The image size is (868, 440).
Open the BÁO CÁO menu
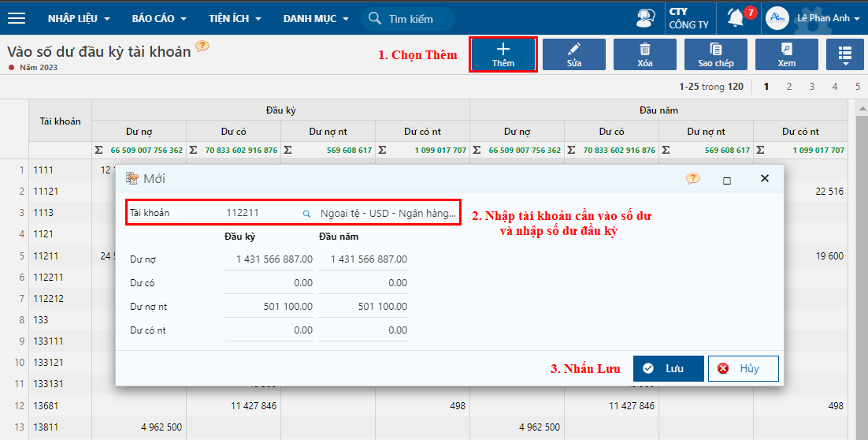tap(159, 18)
